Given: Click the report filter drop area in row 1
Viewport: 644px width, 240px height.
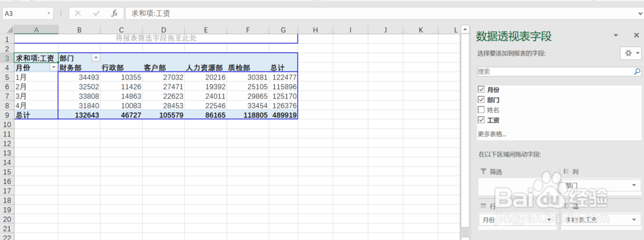Looking at the screenshot, I should [x=156, y=39].
